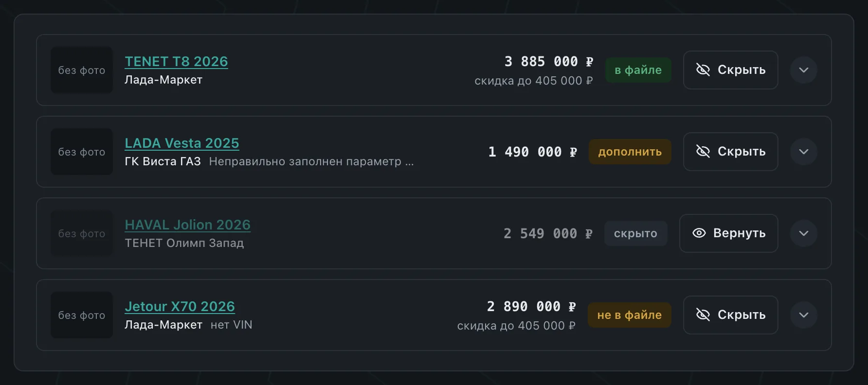Expand details for TENET T8 2026 row
This screenshot has width=868, height=385.
[803, 70]
